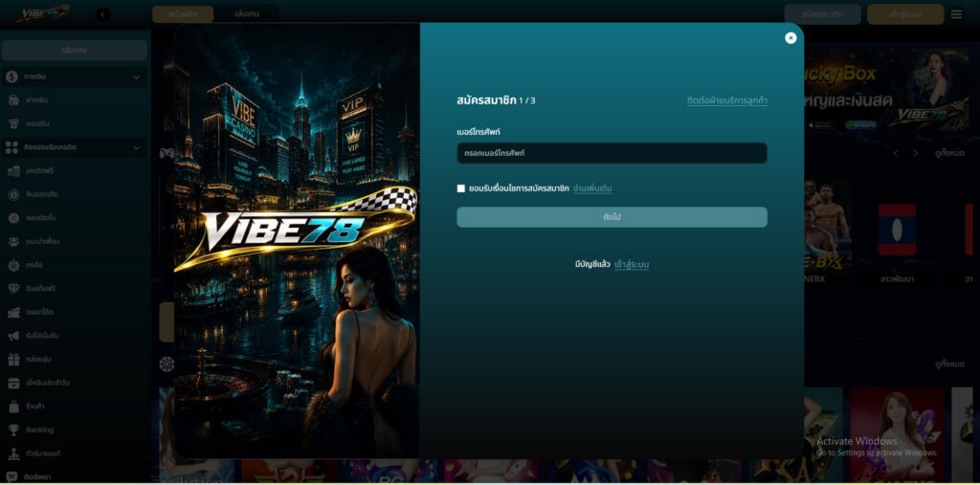
Task: Open the hamburger menu icon
Action: [956, 13]
